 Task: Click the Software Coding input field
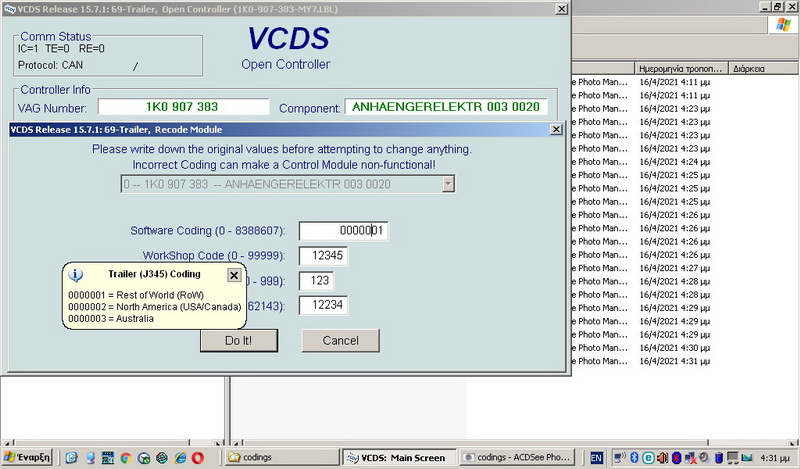tap(343, 231)
